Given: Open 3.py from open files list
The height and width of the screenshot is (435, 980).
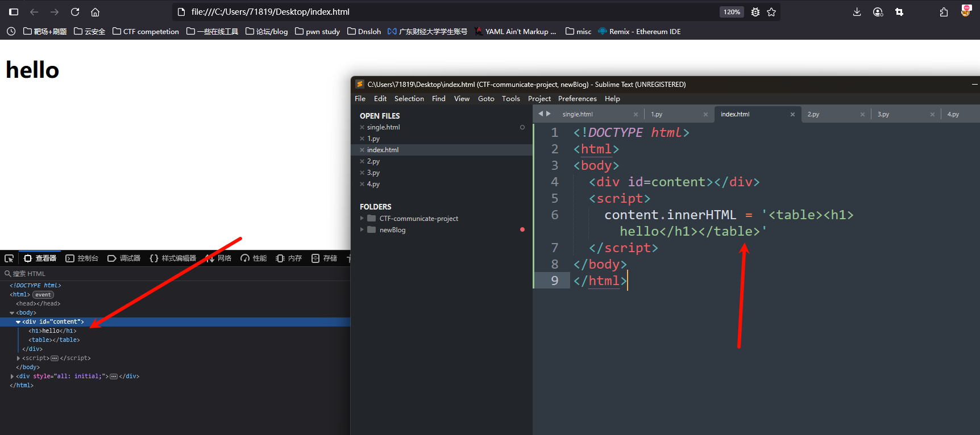Looking at the screenshot, I should pyautogui.click(x=373, y=173).
